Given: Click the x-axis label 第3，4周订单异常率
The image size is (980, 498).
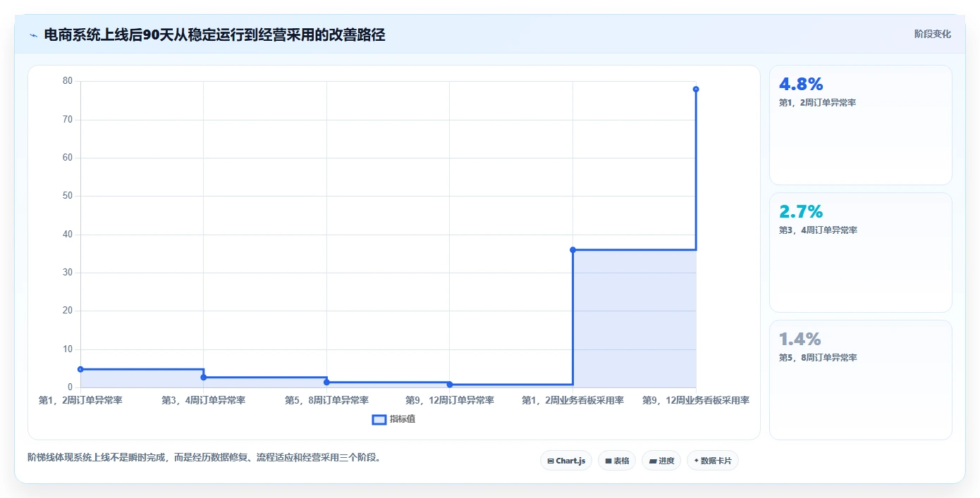Looking at the screenshot, I should click(204, 400).
